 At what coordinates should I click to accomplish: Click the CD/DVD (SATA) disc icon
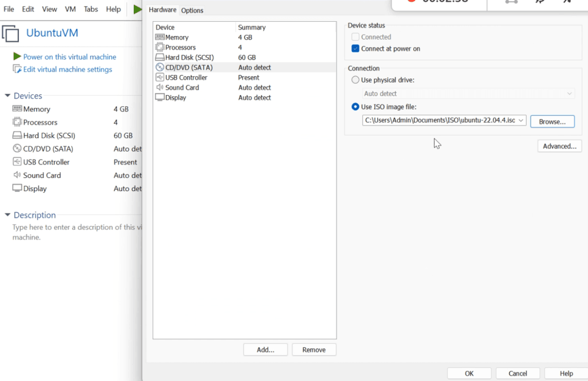pyautogui.click(x=160, y=67)
